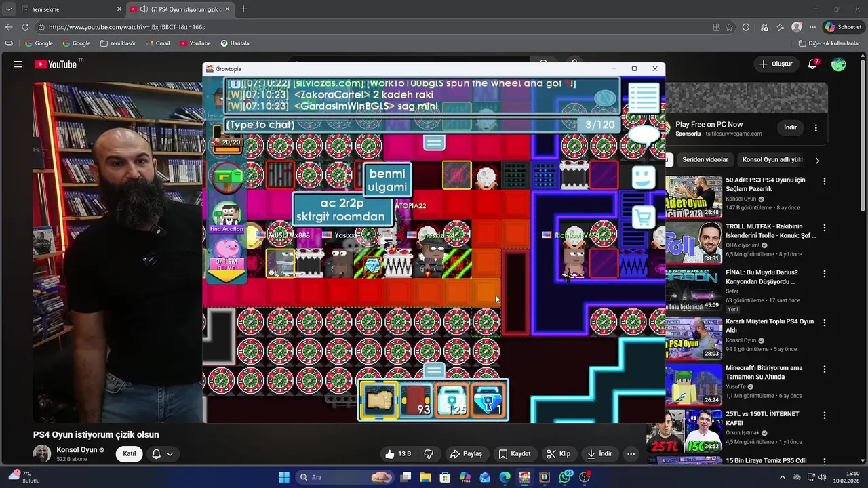Screen dimensions: 868x488
Task: Click the Oluştur create button
Action: click(776, 64)
